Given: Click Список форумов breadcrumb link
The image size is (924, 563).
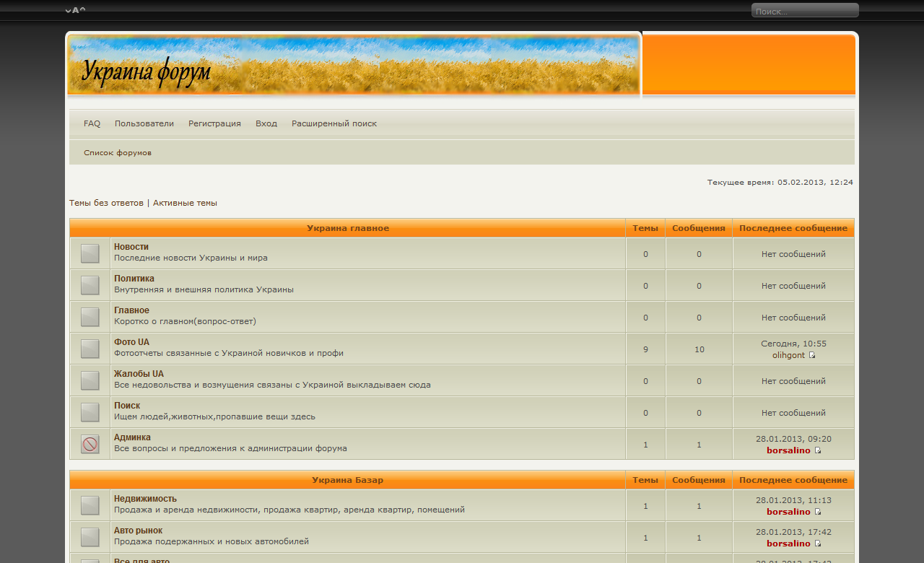Looking at the screenshot, I should 118,153.
